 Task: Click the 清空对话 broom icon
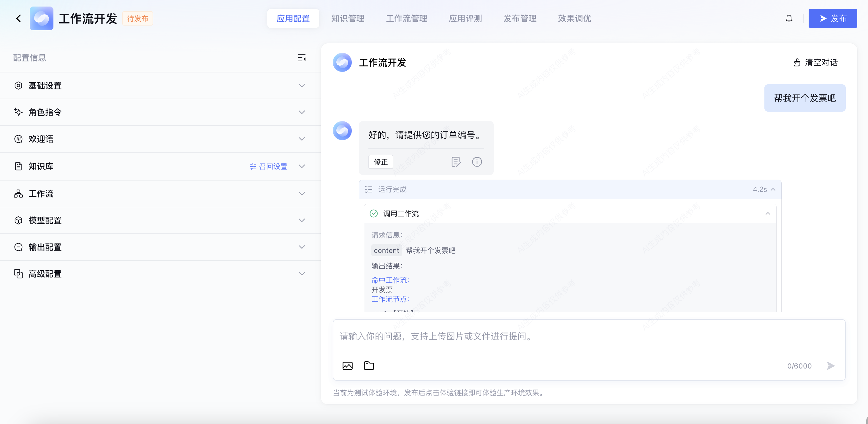tap(797, 63)
